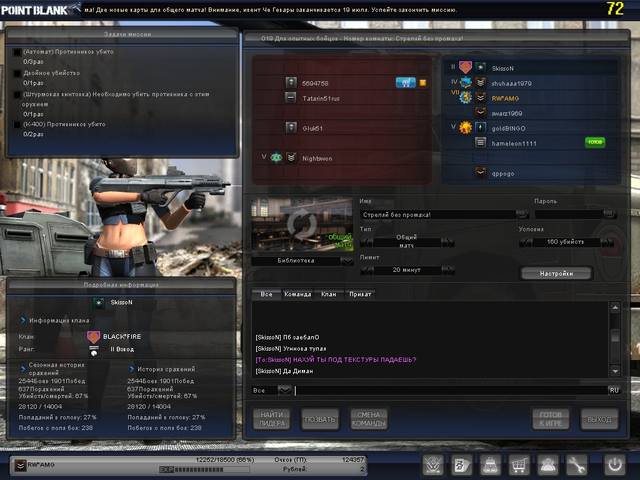The height and width of the screenshot is (480, 640).
Task: Click rank chevrons icon beside Nightwen
Action: pyautogui.click(x=291, y=158)
